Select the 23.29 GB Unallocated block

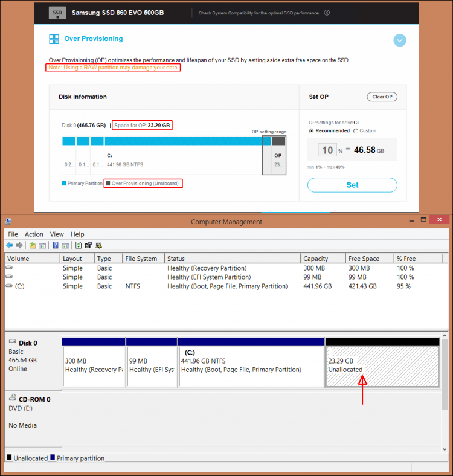pos(382,362)
